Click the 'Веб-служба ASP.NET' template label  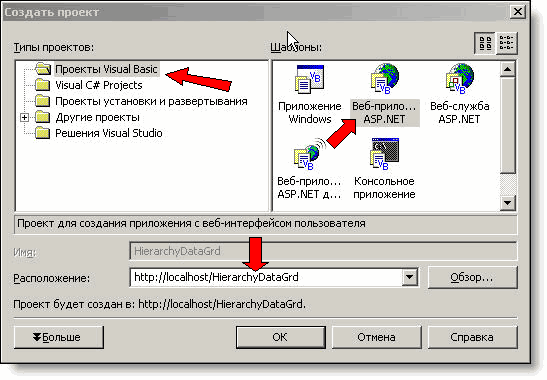(460, 113)
